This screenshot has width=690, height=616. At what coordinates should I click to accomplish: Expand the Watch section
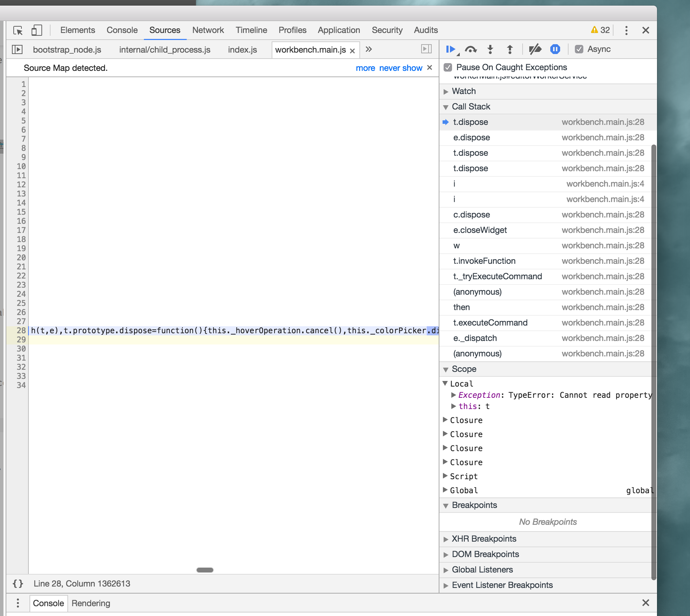click(x=446, y=91)
